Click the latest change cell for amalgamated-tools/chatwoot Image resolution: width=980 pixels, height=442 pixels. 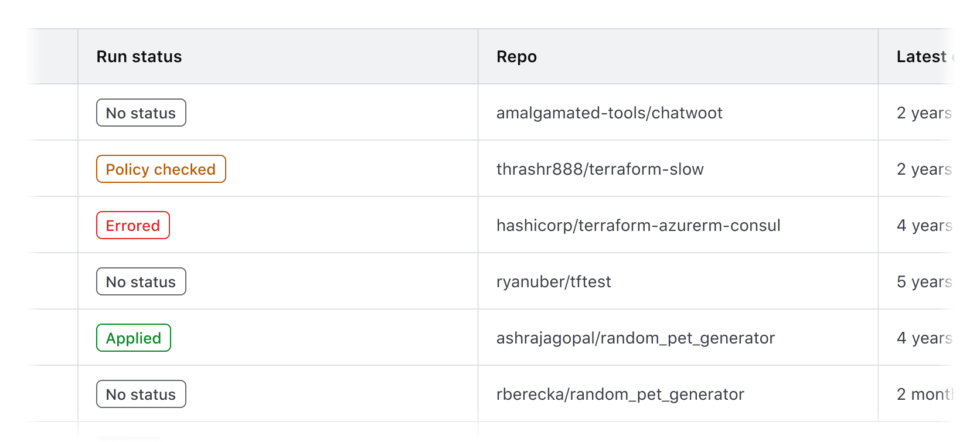click(x=924, y=113)
